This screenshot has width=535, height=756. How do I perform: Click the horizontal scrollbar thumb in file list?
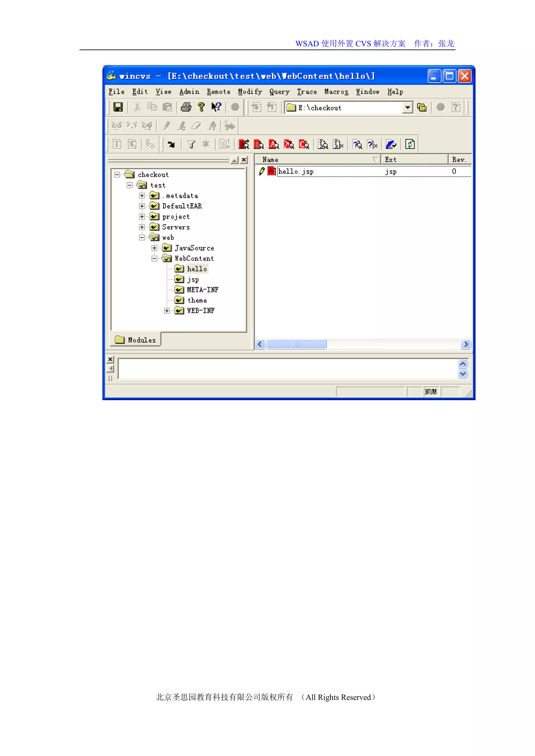296,344
